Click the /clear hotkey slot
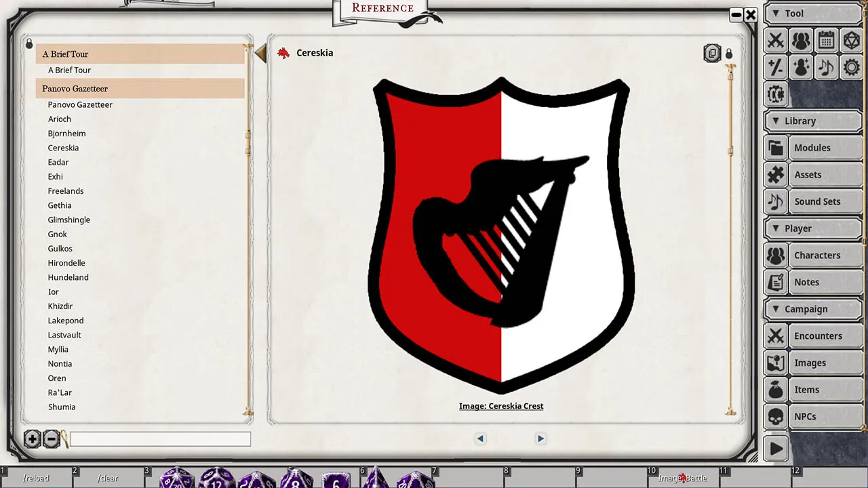The width and height of the screenshot is (868, 488). pos(108,478)
